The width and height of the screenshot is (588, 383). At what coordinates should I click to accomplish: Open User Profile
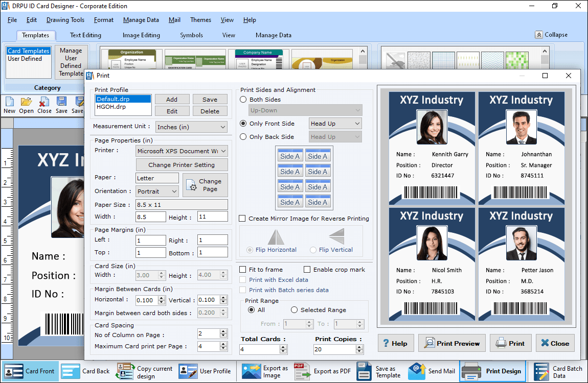pos(205,371)
